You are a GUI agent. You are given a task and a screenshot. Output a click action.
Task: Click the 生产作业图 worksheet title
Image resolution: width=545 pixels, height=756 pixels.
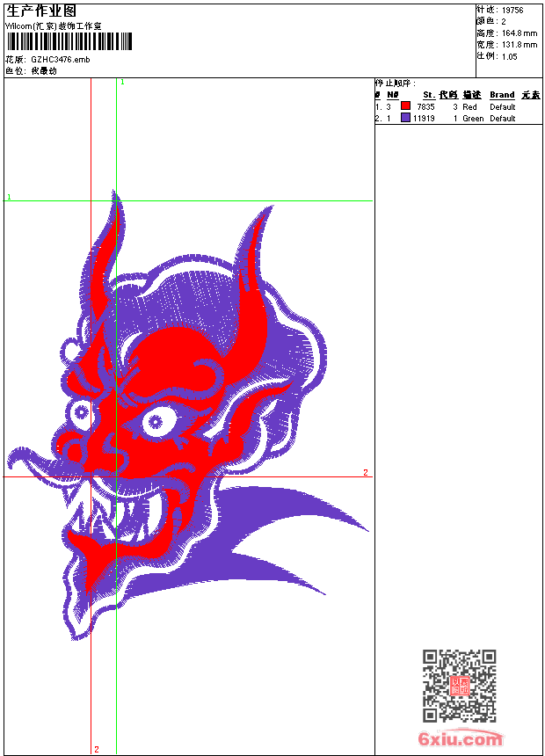pos(41,11)
